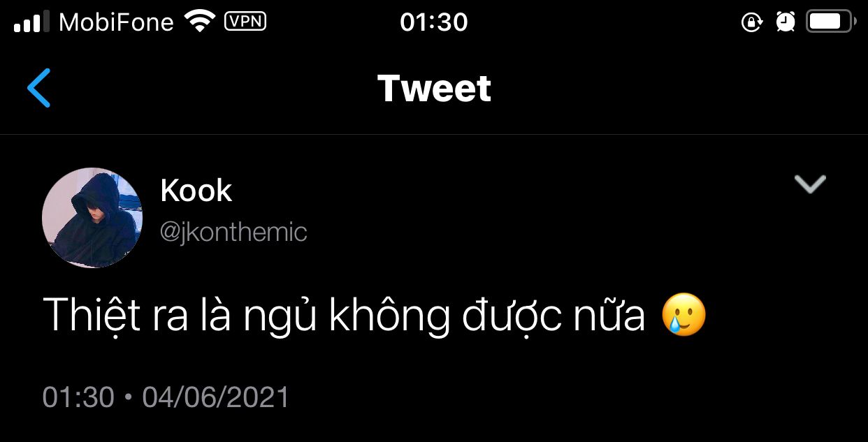Tap the rotation lock status icon

click(751, 22)
